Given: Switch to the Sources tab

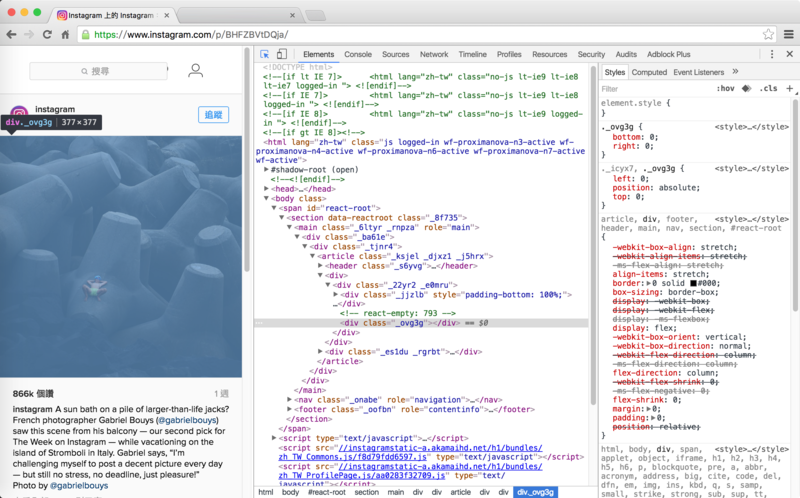Looking at the screenshot, I should tap(395, 54).
